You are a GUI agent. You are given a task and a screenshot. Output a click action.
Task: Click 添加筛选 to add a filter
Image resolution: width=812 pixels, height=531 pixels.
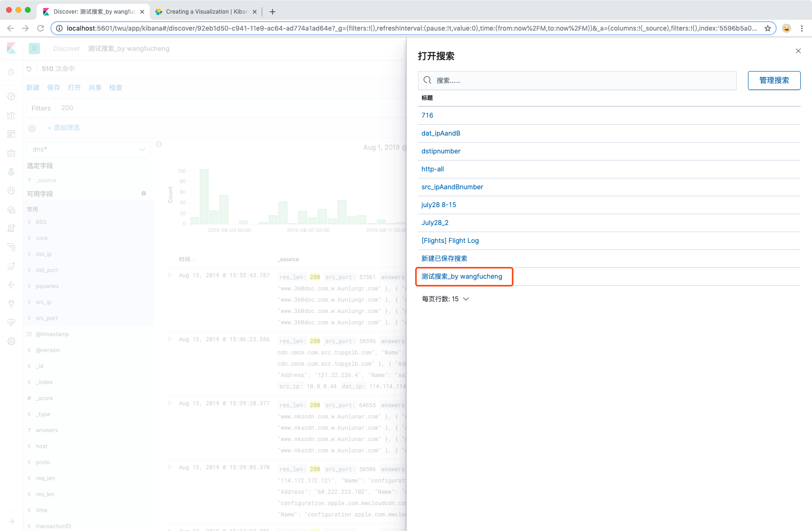[64, 128]
